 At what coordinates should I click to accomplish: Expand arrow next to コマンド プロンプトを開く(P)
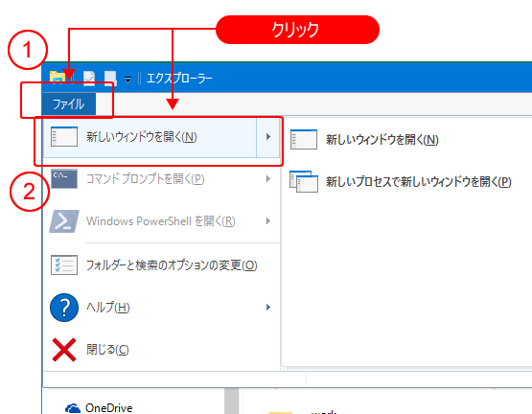pos(268,179)
